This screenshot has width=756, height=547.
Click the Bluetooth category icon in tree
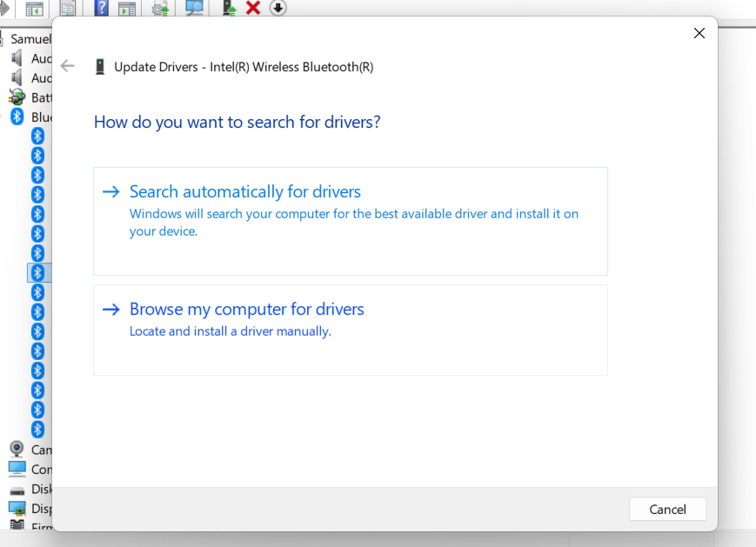(x=17, y=117)
